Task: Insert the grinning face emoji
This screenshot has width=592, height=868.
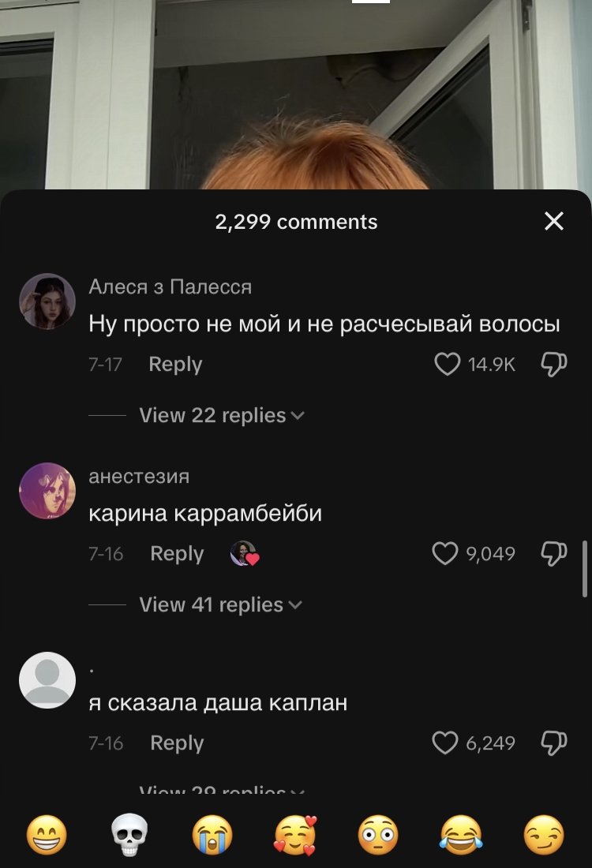Action: coord(47,835)
